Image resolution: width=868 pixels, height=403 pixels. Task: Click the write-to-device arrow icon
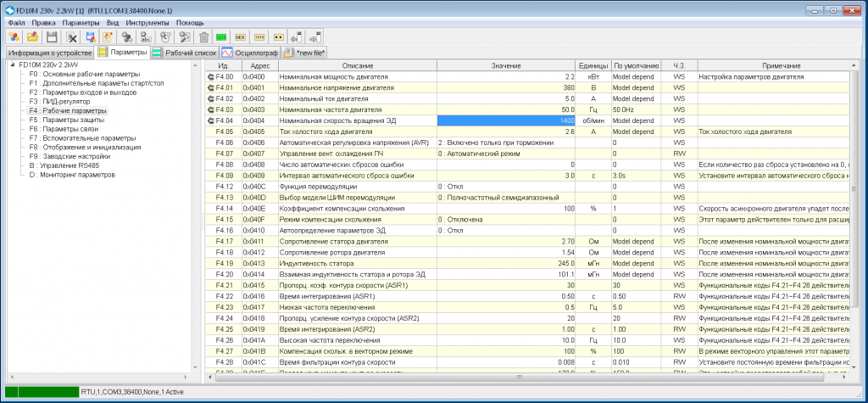click(x=316, y=37)
